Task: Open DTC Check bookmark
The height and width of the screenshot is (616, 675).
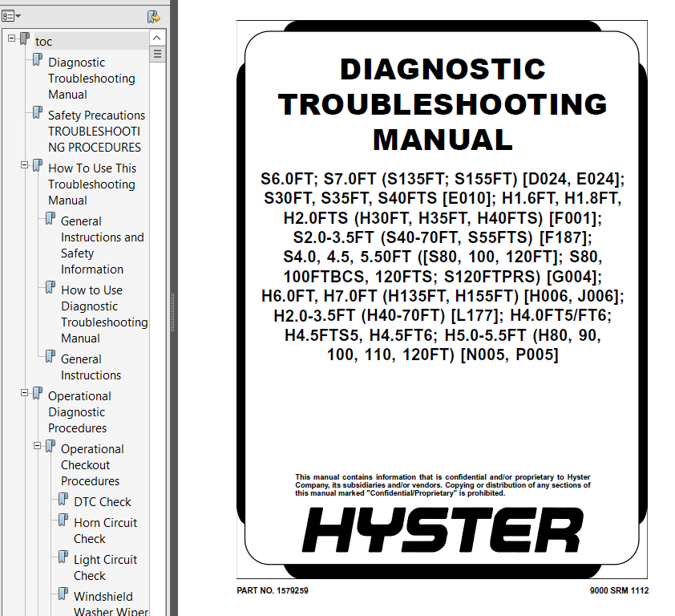Action: click(x=103, y=502)
